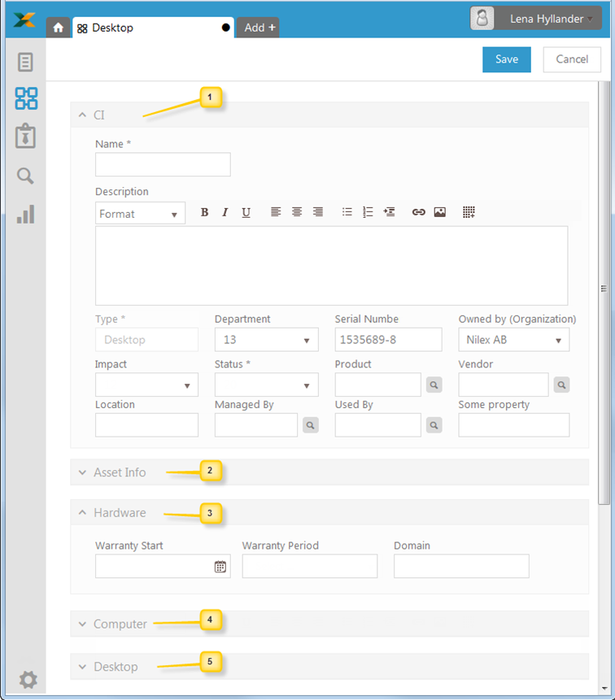Image resolution: width=615 pixels, height=700 pixels.
Task: Insert a link in the description
Action: point(418,212)
